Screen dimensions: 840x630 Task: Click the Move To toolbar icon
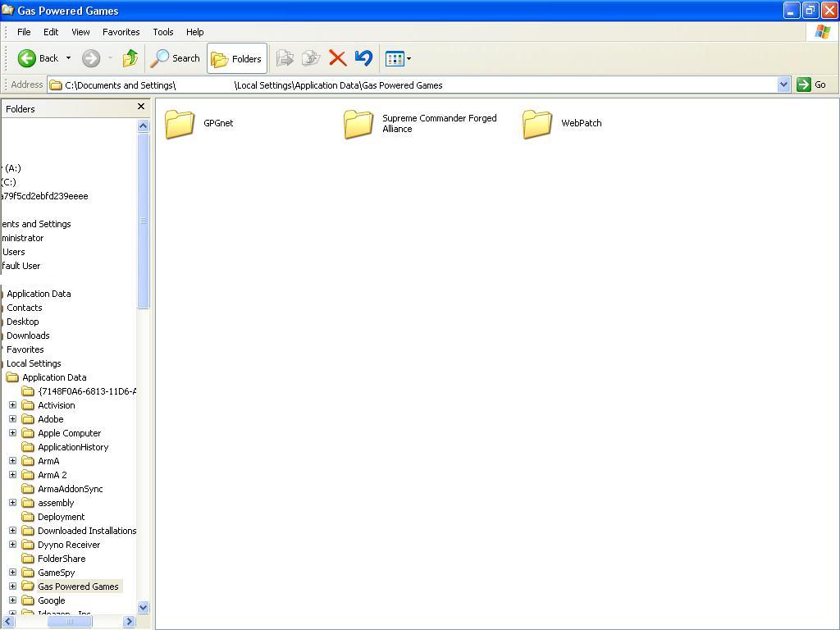coord(285,58)
